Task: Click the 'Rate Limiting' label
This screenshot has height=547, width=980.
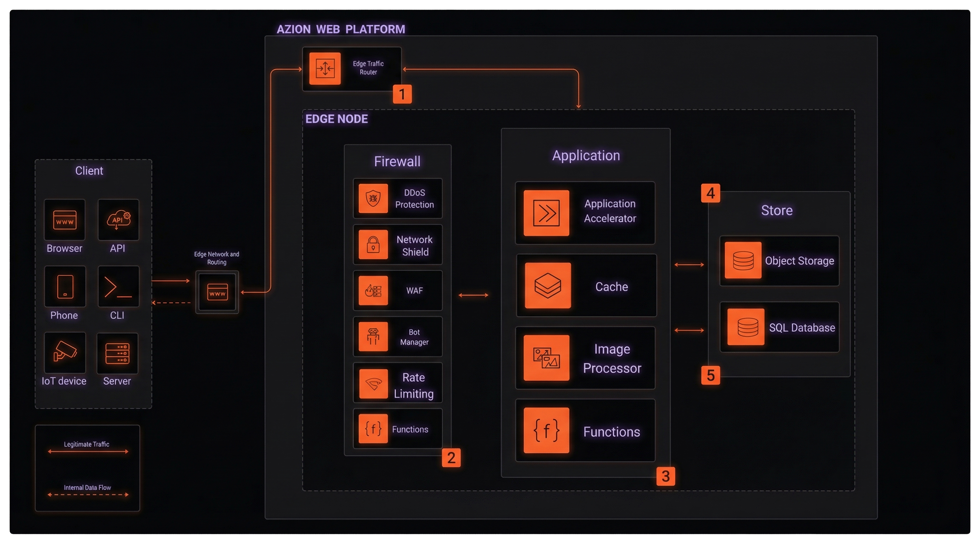Action: pos(413,385)
